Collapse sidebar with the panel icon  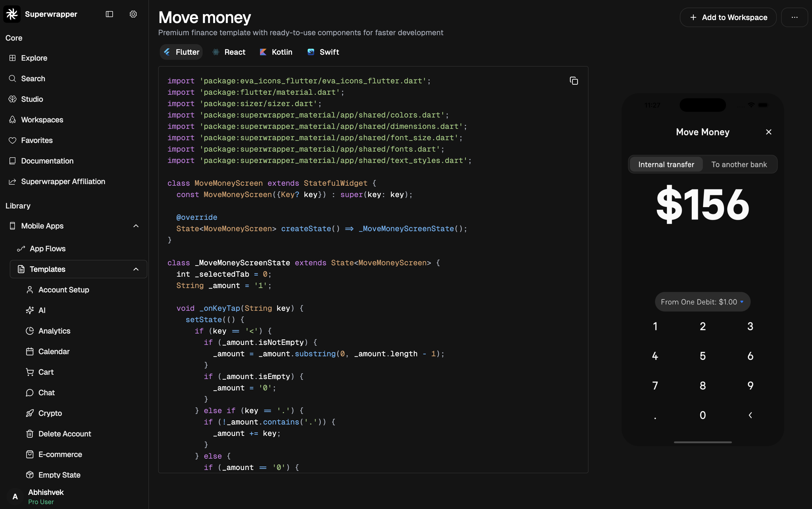click(109, 14)
